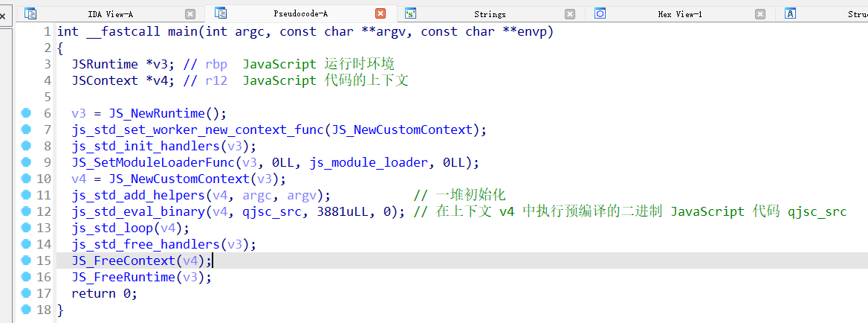Click the js_std_init_handlers function name
This screenshot has height=323, width=868.
(146, 147)
